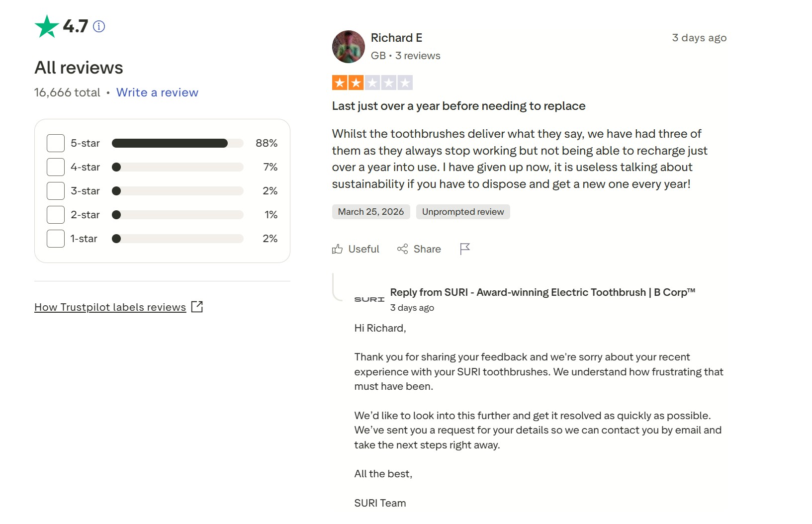This screenshot has height=524, width=812.
Task: Click the Richard E reviewer name
Action: (x=396, y=38)
